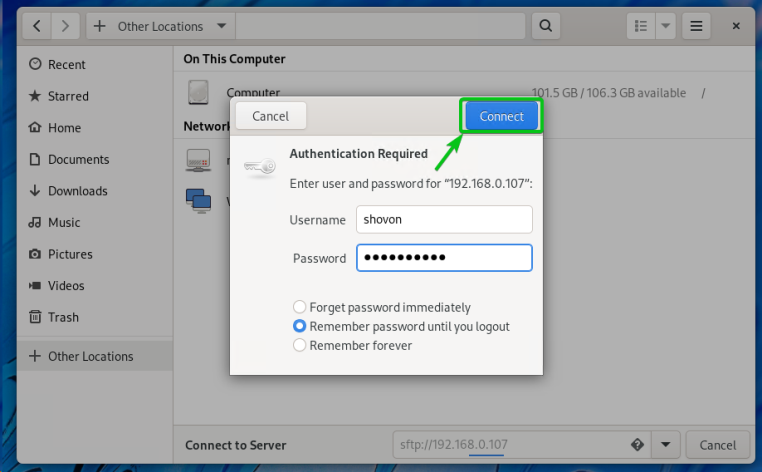Focus the Username field
Image resolution: width=762 pixels, height=472 pixels.
pos(444,219)
